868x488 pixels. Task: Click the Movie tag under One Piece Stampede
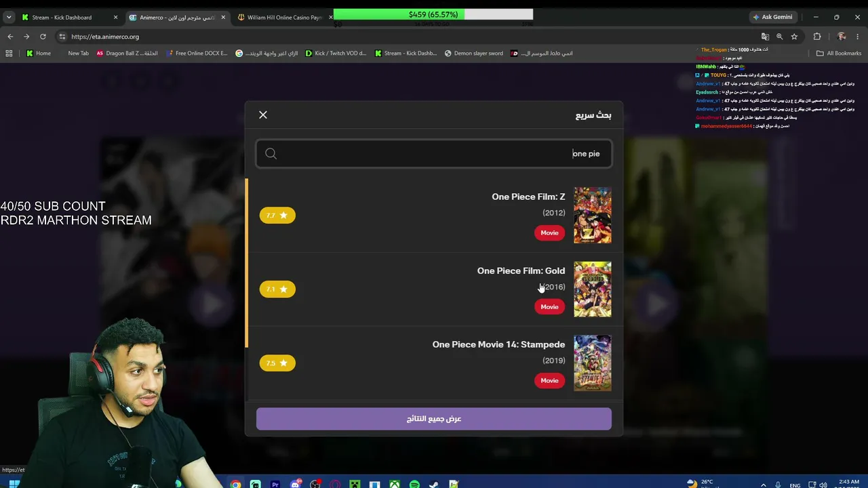pos(549,381)
